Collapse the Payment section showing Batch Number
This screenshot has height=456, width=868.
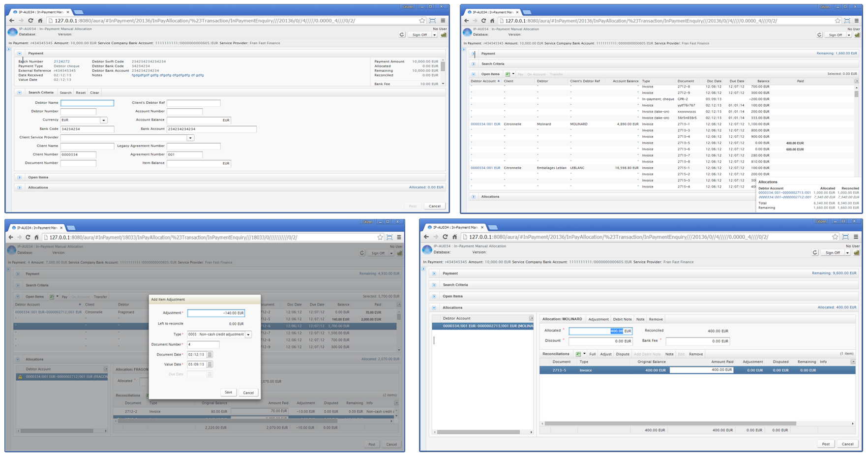19,53
